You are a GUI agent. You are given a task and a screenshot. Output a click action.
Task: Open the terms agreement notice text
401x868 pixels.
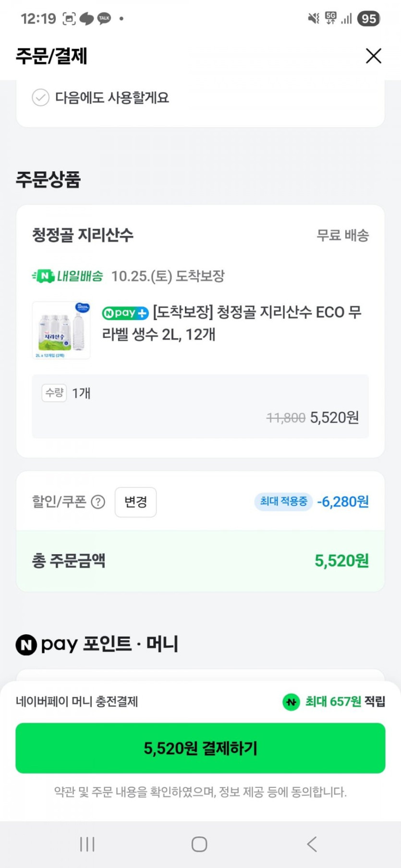pos(200,792)
